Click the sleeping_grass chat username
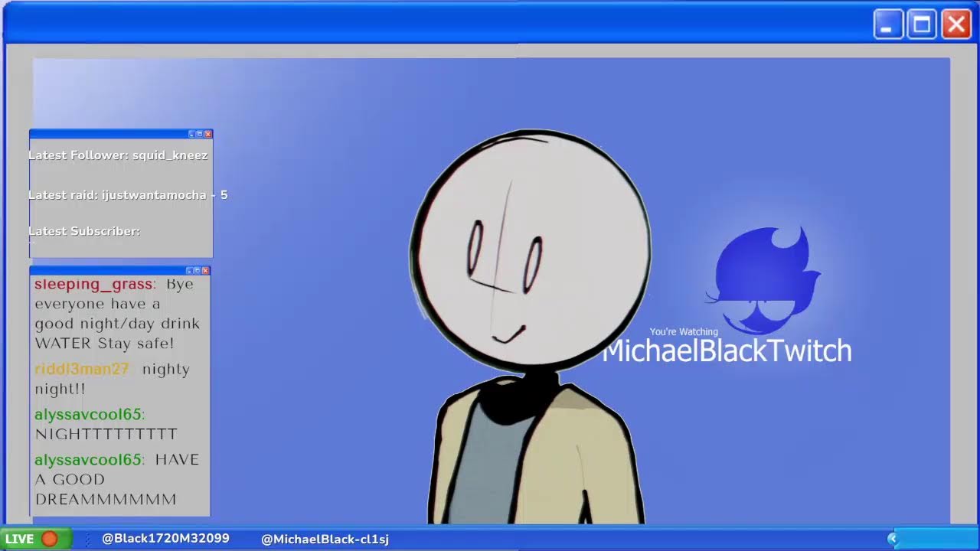The width and height of the screenshot is (980, 551). point(93,284)
